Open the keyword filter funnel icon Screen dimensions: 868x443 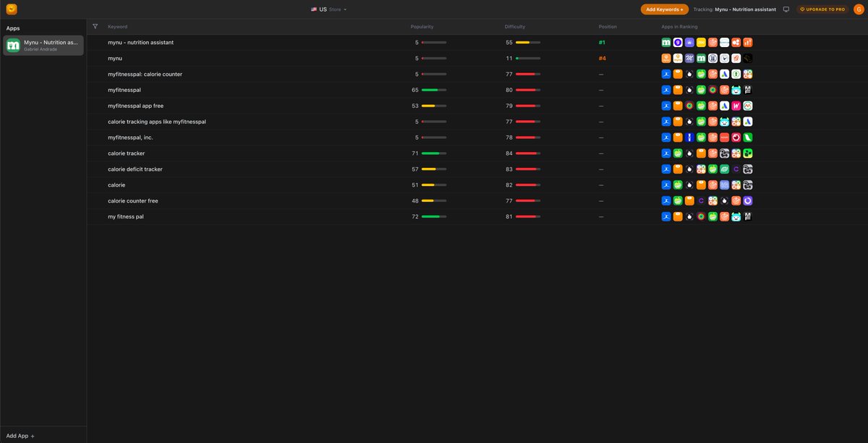95,26
